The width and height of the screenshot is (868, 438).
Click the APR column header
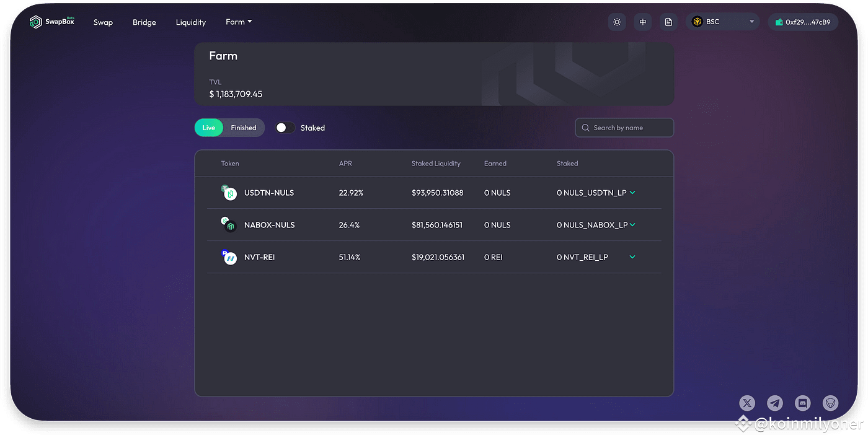[345, 164]
